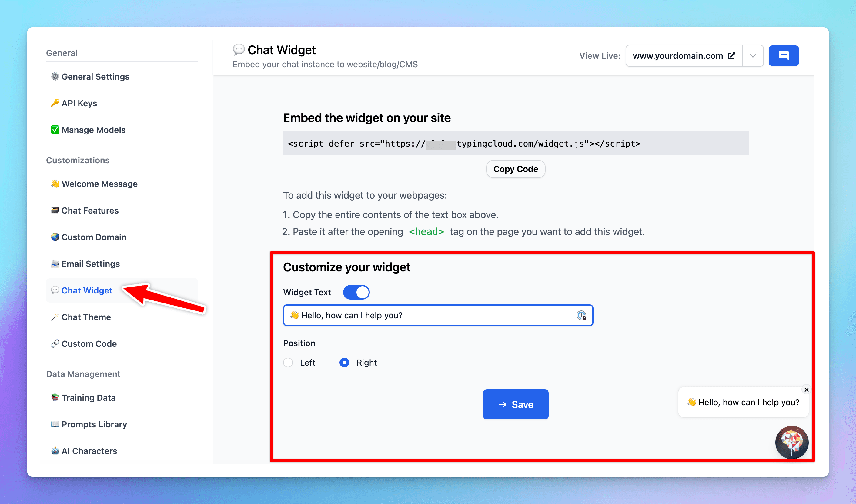
Task: Click the password manager icon in text field
Action: [x=581, y=316]
